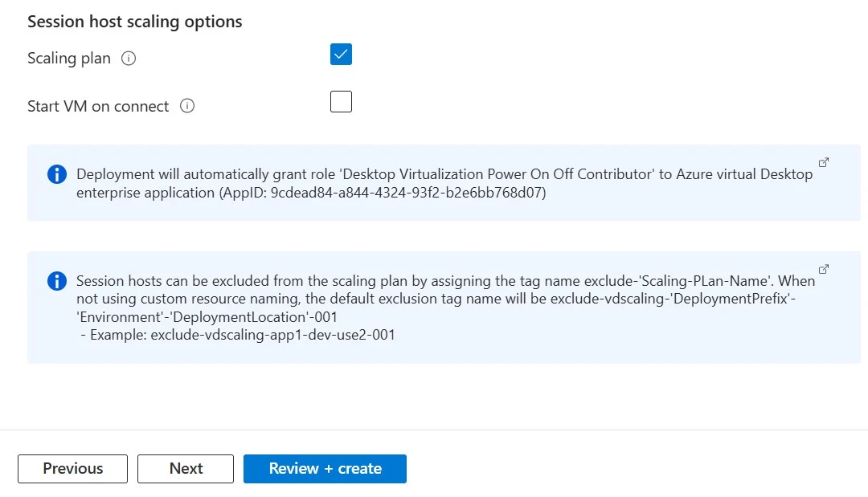Open external link icon in role grant banner
The height and width of the screenshot is (497, 868).
click(x=824, y=162)
